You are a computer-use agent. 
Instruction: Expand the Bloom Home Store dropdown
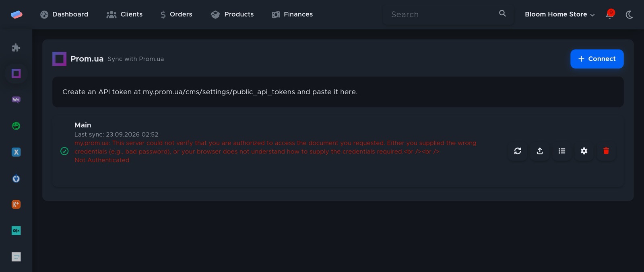(559, 15)
